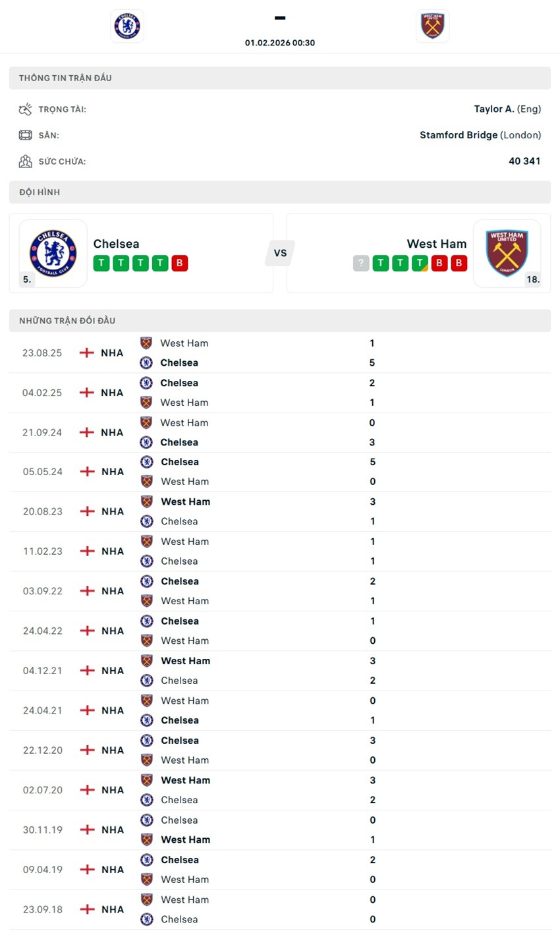Open the Stamford Bridge stadium link

pyautogui.click(x=459, y=134)
